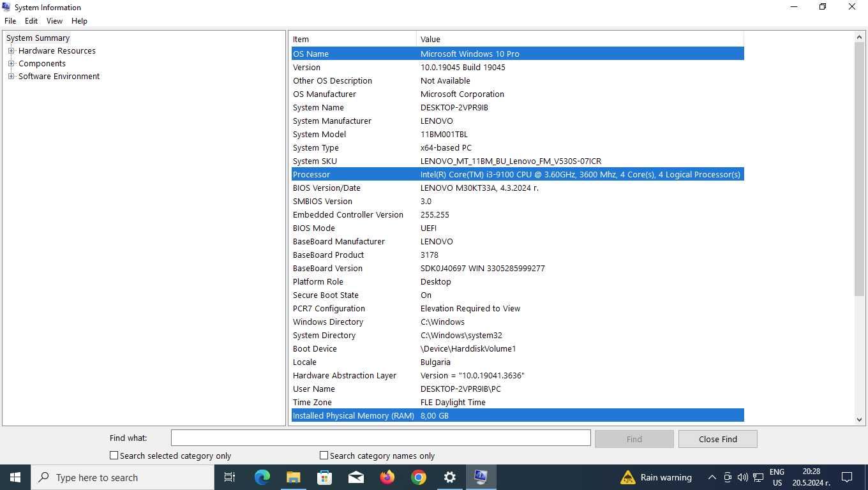The image size is (868, 490).
Task: Expand Components tree node
Action: point(11,64)
